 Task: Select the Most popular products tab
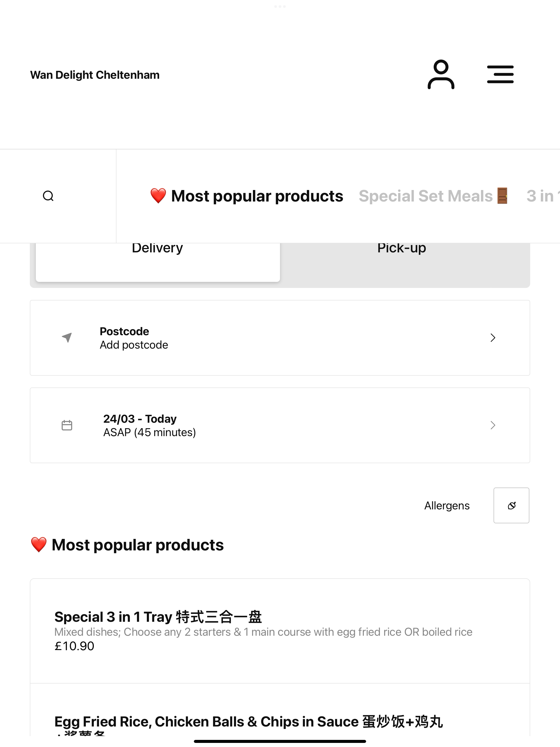pos(247,196)
